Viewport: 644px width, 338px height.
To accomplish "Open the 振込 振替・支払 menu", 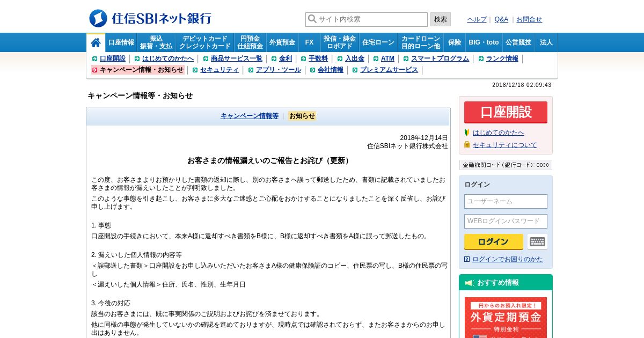I will point(156,42).
